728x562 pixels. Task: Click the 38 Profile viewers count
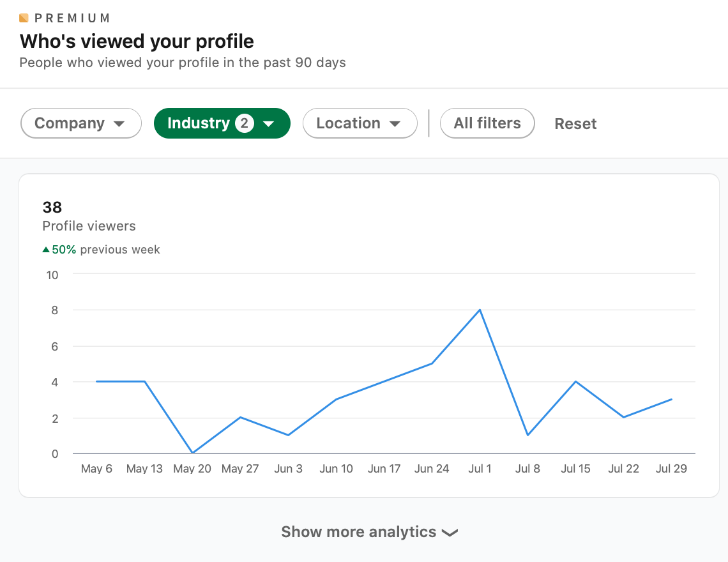(x=52, y=207)
